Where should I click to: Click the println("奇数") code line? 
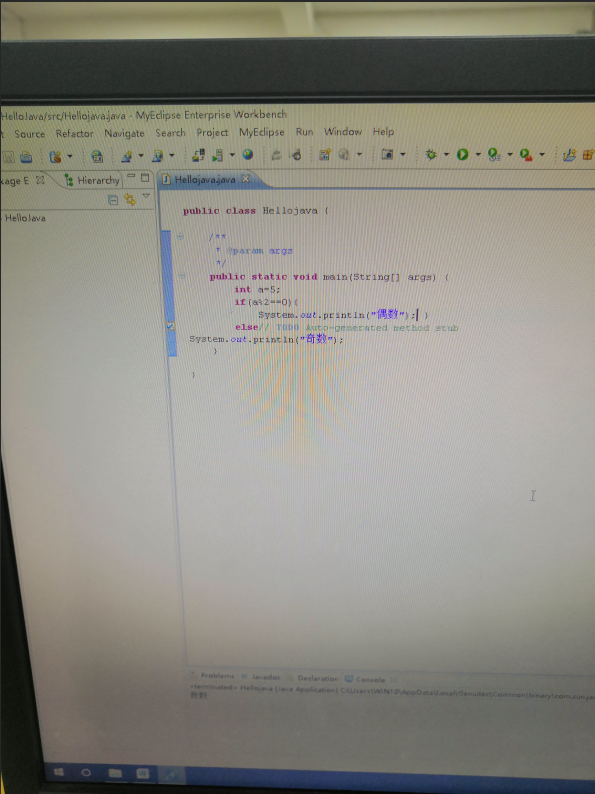point(266,339)
